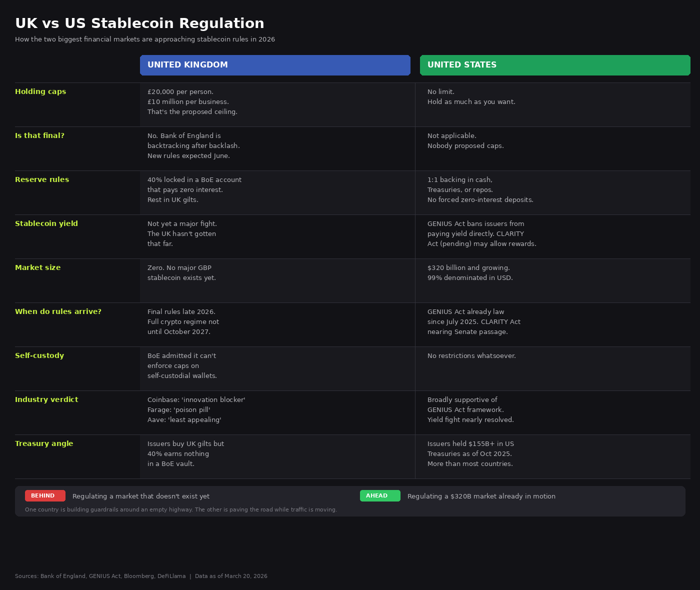Click the main title UK vs US Stablecoin Regulation
The height and width of the screenshot is (590, 700).
point(139,23)
